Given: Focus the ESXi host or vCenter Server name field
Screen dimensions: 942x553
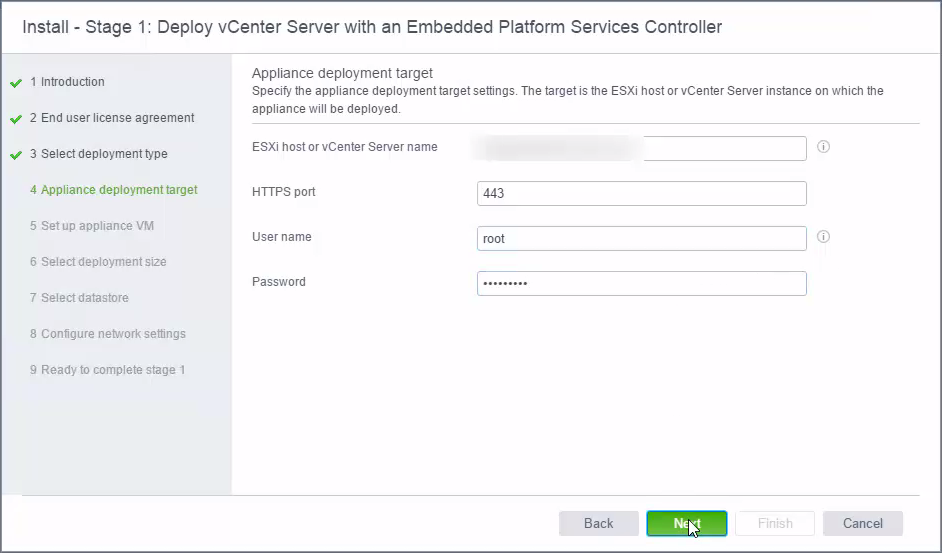Looking at the screenshot, I should coord(642,148).
